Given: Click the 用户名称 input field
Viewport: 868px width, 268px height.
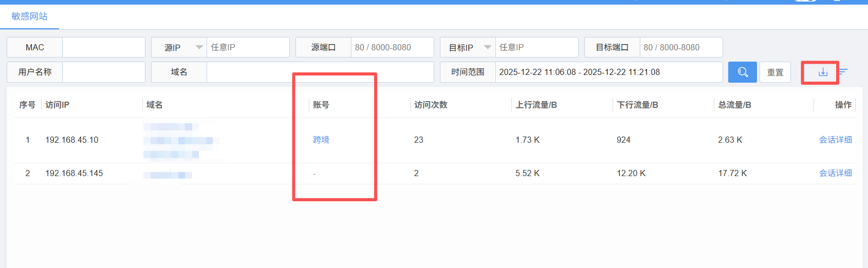Looking at the screenshot, I should 103,72.
